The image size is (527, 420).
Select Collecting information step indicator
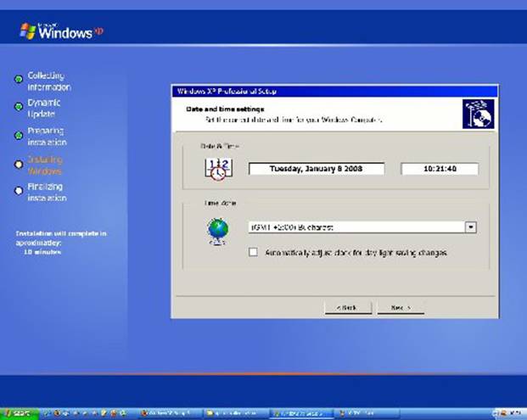pos(19,79)
